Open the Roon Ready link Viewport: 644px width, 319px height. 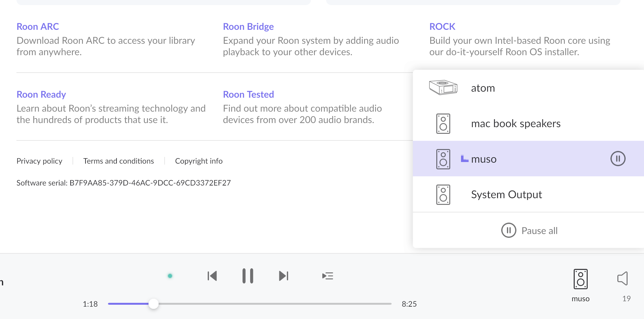tap(41, 94)
